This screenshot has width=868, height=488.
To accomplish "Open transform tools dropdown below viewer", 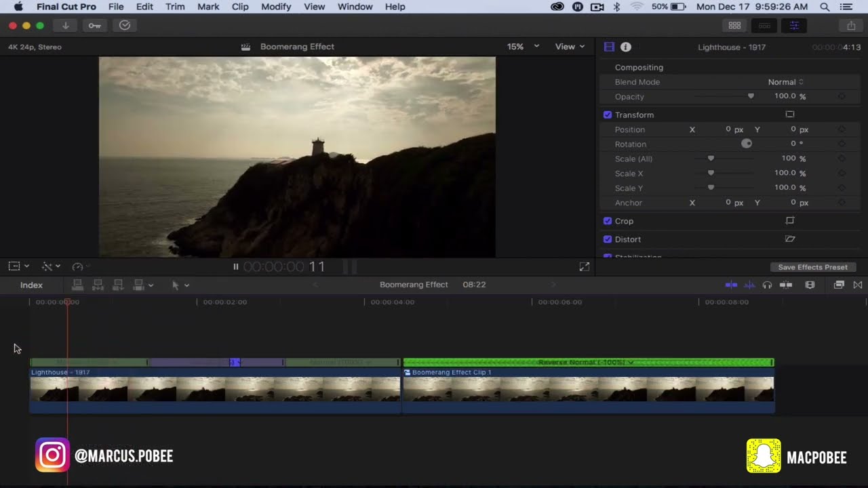I will click(x=18, y=267).
